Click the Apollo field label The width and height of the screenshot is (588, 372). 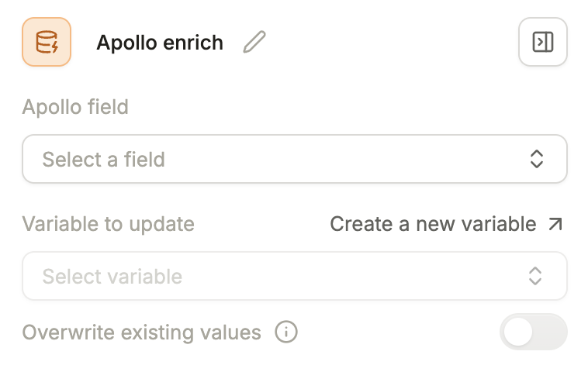[75, 106]
